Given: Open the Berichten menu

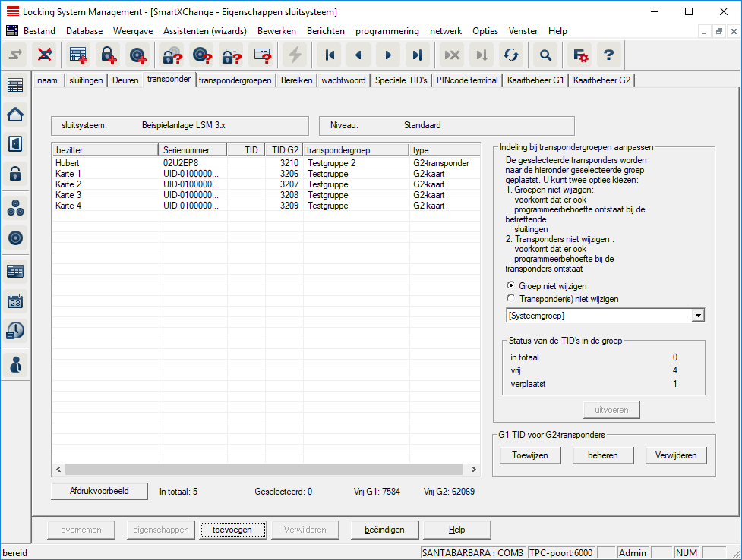Looking at the screenshot, I should pyautogui.click(x=325, y=31).
